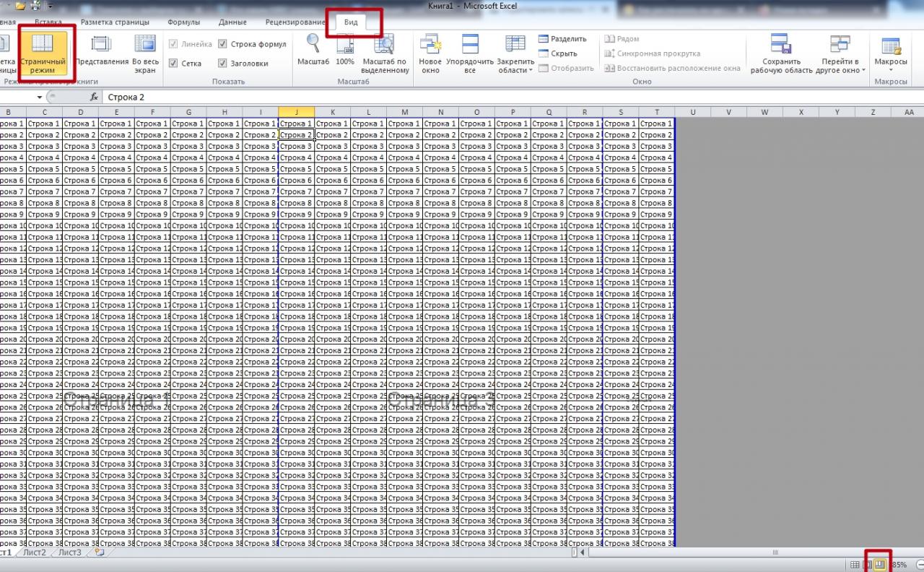924x572 pixels.
Task: Click Масштаб по выделенному icon
Action: pos(385,52)
